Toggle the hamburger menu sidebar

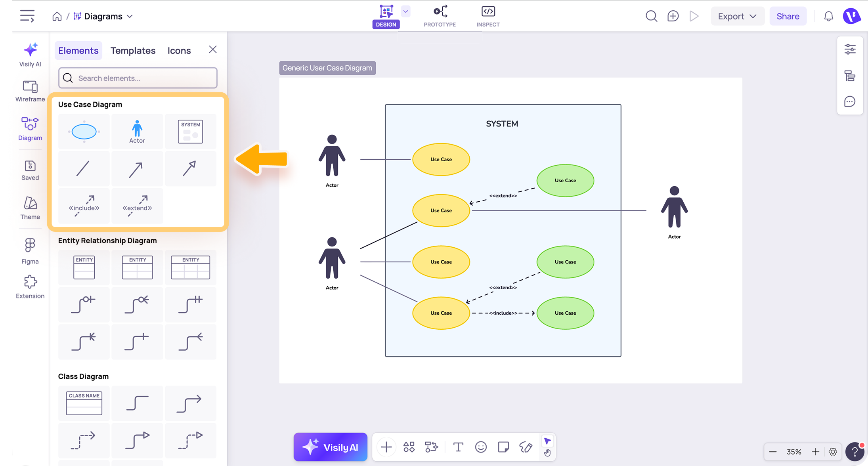(27, 16)
